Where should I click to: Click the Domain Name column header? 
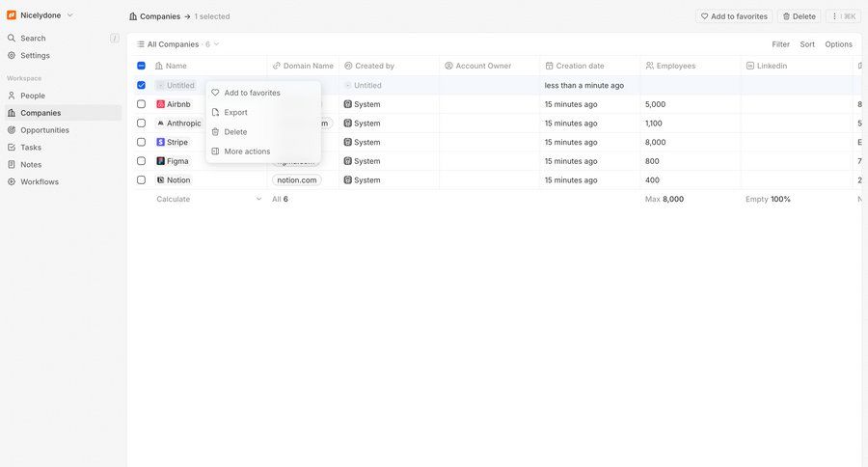pyautogui.click(x=303, y=66)
